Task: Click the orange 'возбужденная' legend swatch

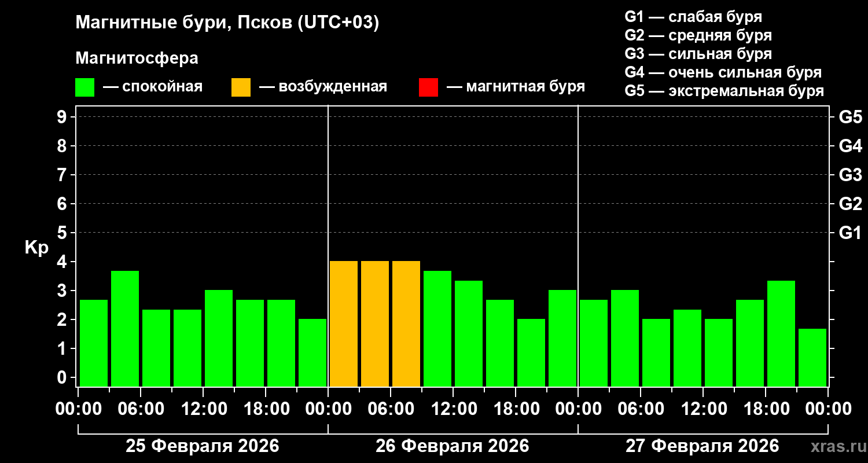Action: pyautogui.click(x=241, y=87)
